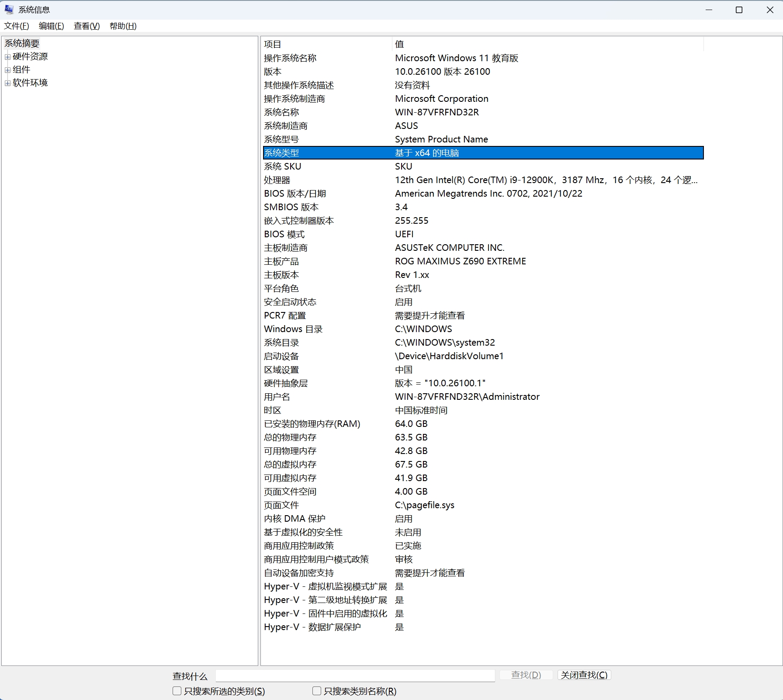The image size is (783, 700).
Task: Select 系统摘要 in the left tree
Action: click(22, 43)
